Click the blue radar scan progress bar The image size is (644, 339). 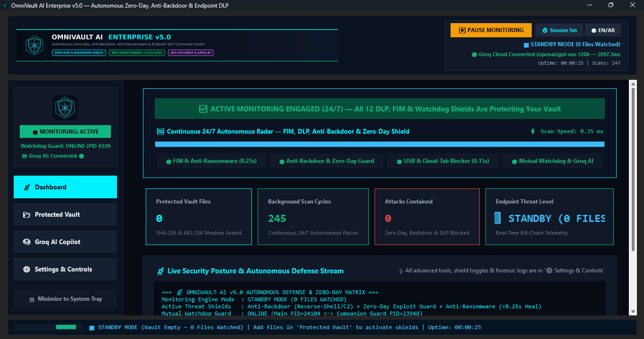coord(379,144)
